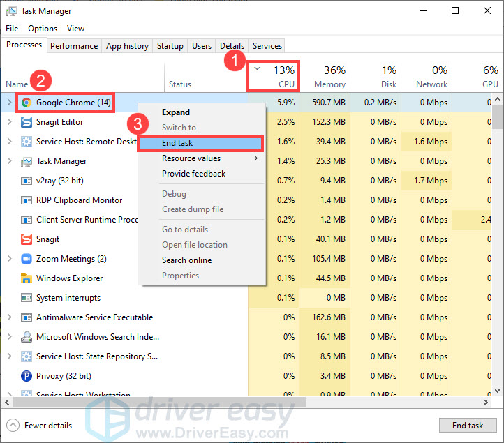Click the Windows Explorer folder icon
This screenshot has height=443, width=504.
tap(27, 278)
